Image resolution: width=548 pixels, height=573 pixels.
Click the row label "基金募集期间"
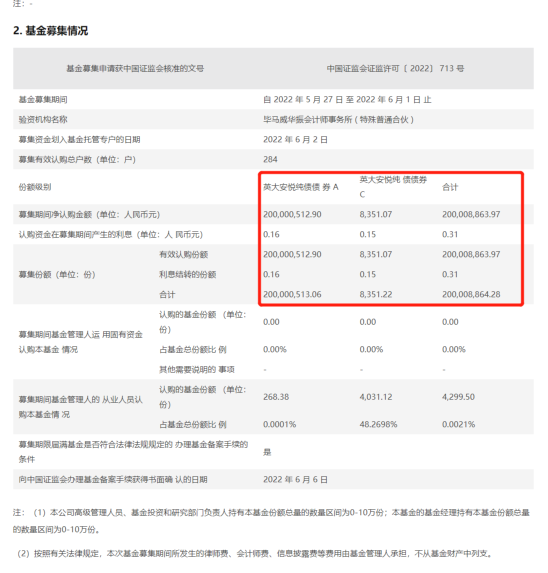point(43,99)
